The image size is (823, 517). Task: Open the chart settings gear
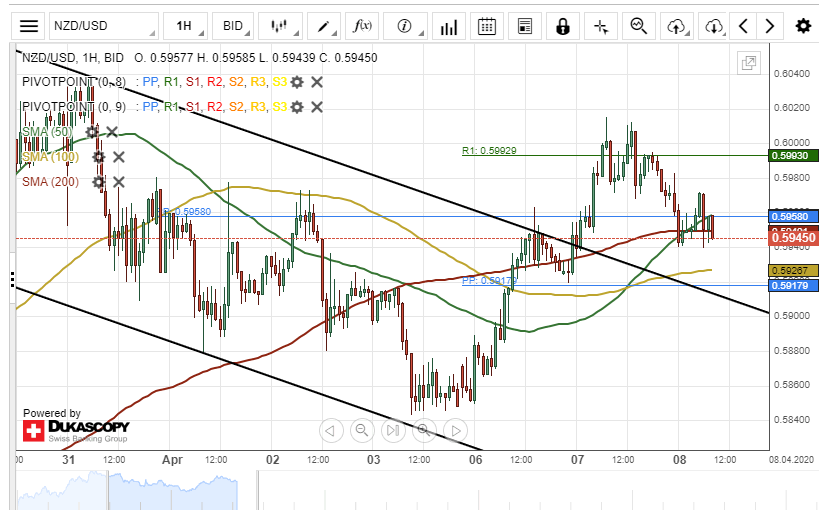[803, 26]
